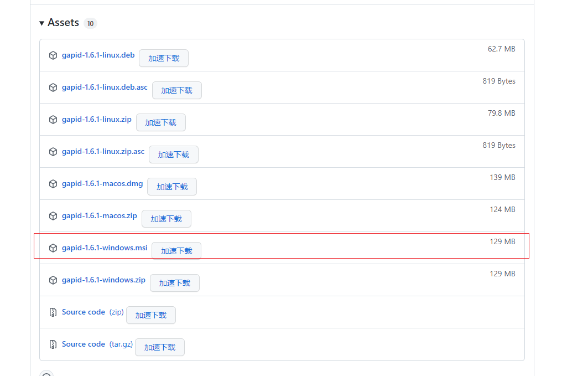The image size is (588, 376).
Task: Click the file icon beside Source code (zip)
Action: click(53, 312)
